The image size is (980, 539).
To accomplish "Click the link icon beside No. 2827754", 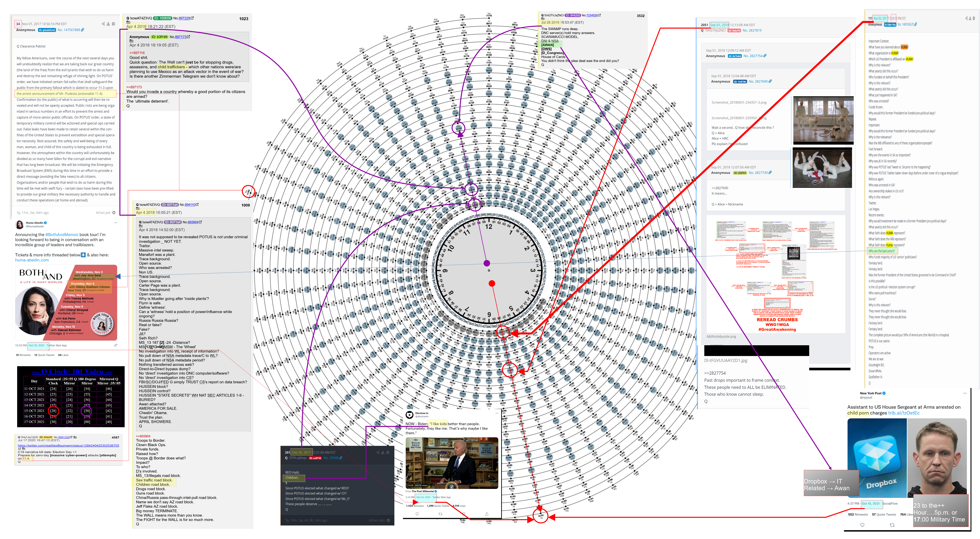I will (x=765, y=56).
